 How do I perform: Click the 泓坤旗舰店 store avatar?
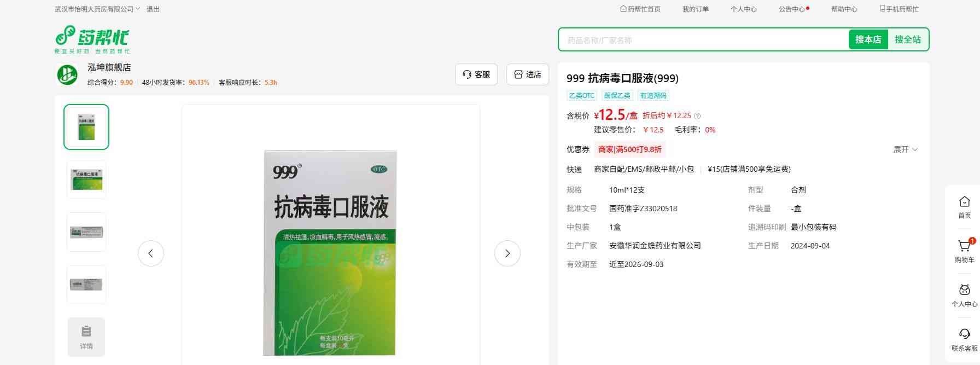[x=67, y=75]
